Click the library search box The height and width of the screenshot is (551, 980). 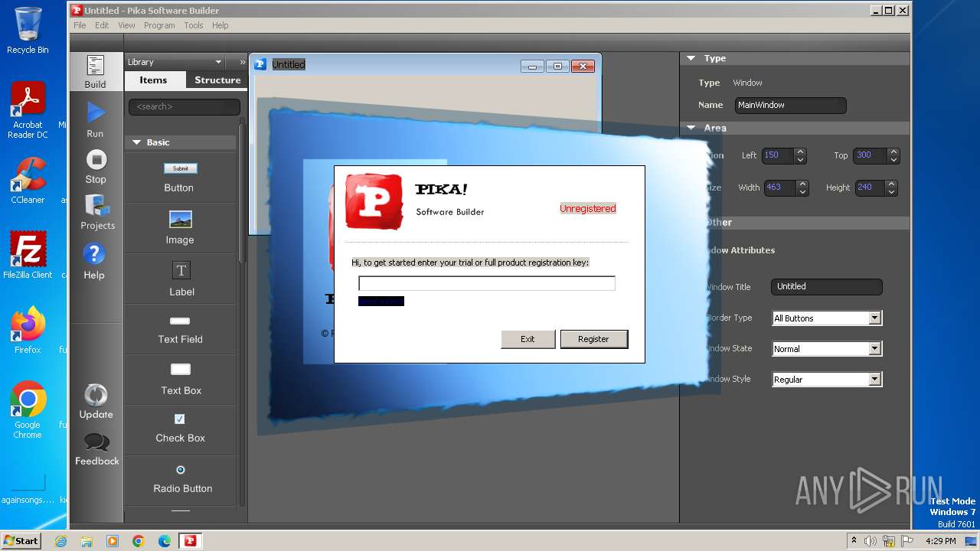[185, 106]
